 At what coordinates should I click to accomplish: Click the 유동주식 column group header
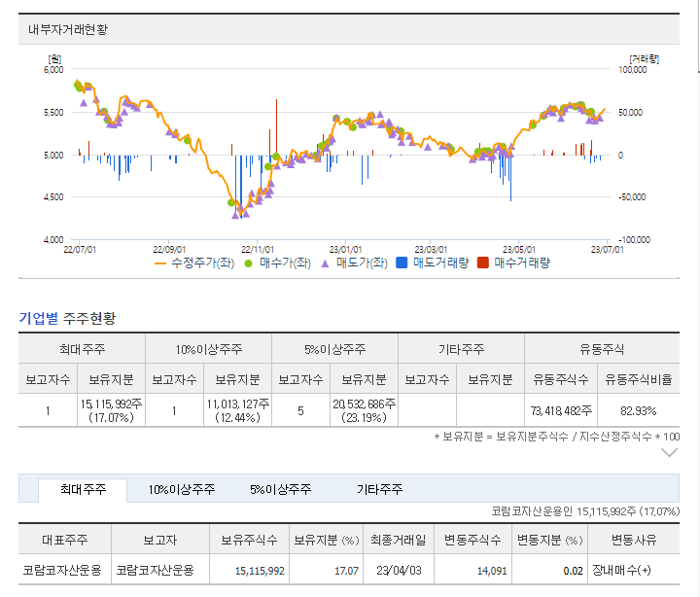(x=602, y=349)
